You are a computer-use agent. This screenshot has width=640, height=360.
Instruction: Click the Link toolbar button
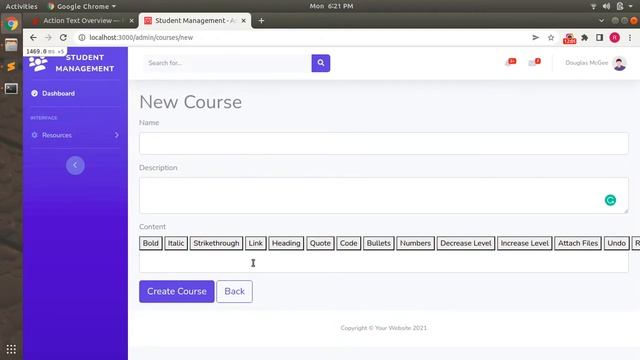click(x=256, y=243)
